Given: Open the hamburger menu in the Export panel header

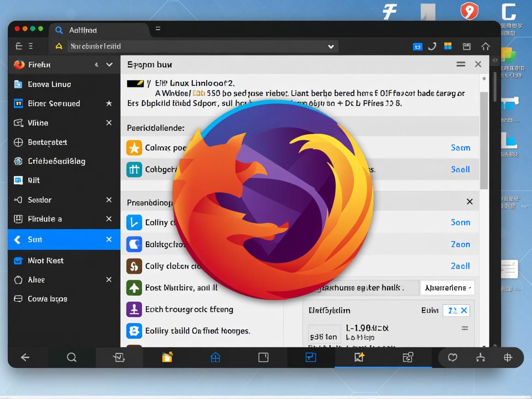Looking at the screenshot, I should pos(460,64).
